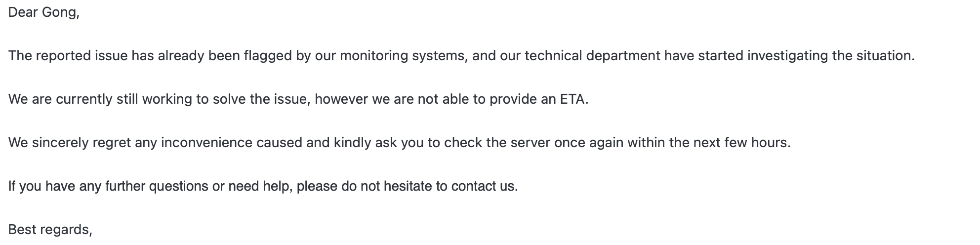Image resolution: width=980 pixels, height=245 pixels.
Task: Click the word 'Gong' in the greeting
Action: point(59,12)
